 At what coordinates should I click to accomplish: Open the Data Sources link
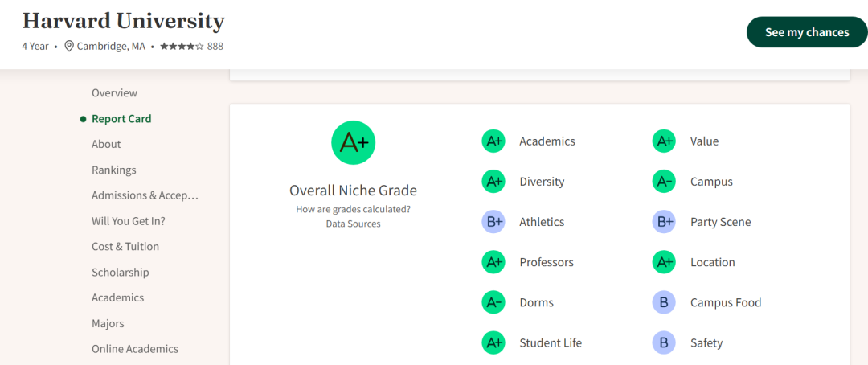coord(353,224)
